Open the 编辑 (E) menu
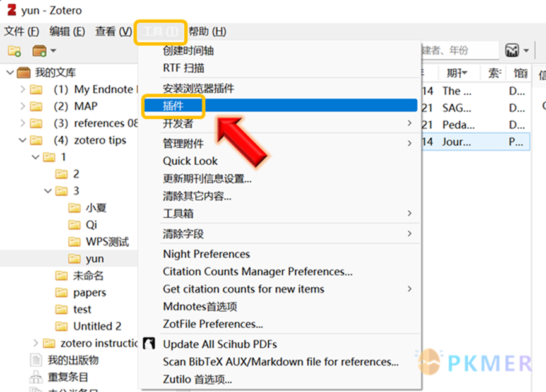Image resolution: width=546 pixels, height=392 pixels. 67,32
